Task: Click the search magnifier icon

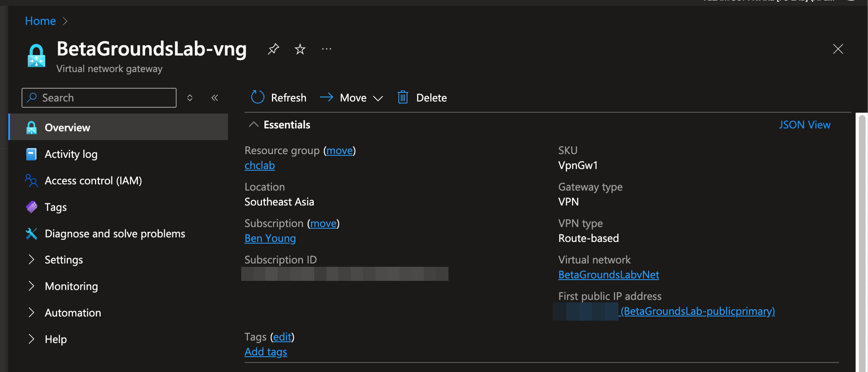Action: [32, 97]
